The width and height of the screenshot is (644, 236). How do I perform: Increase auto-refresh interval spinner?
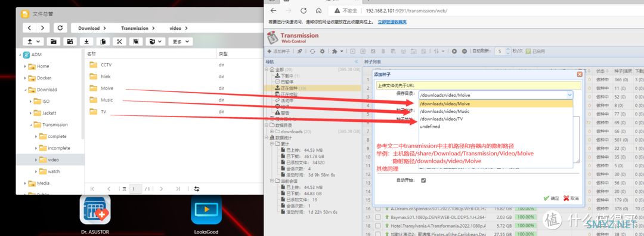point(507,50)
